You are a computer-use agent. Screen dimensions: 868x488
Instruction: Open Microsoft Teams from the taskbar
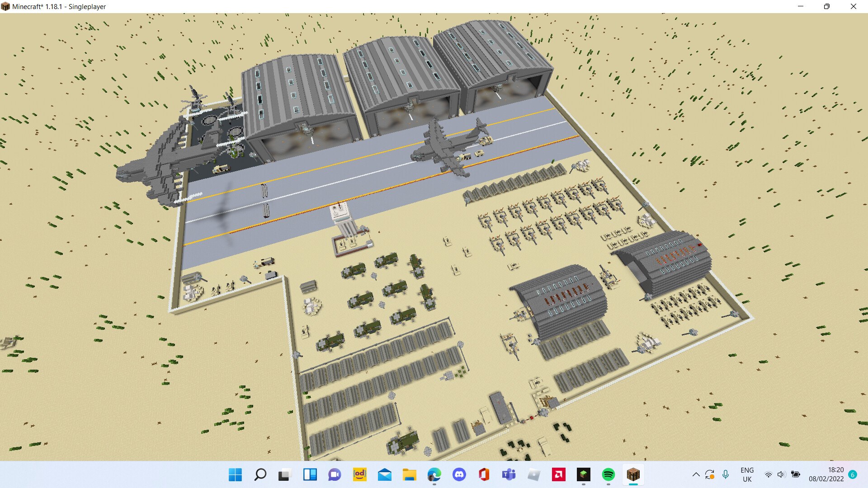509,475
